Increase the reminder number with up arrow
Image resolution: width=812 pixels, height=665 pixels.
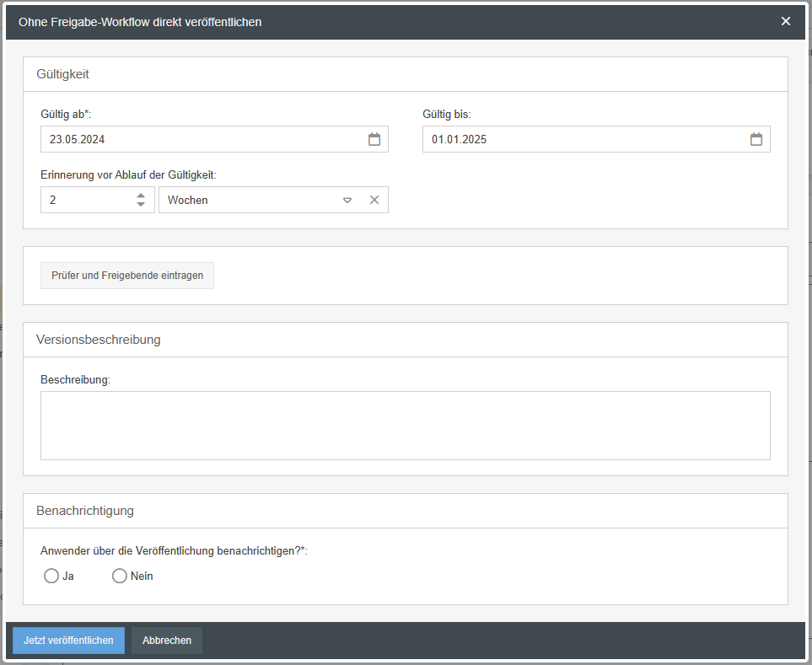point(141,196)
